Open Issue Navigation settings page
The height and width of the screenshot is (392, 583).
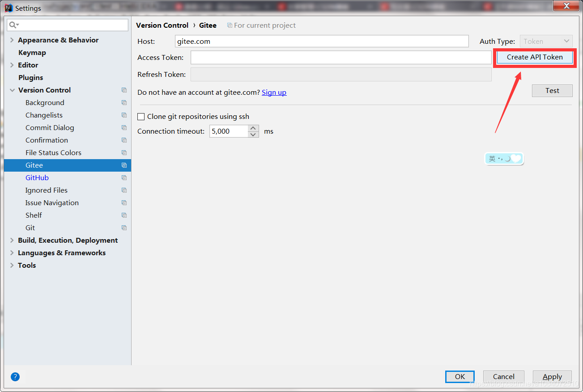52,203
